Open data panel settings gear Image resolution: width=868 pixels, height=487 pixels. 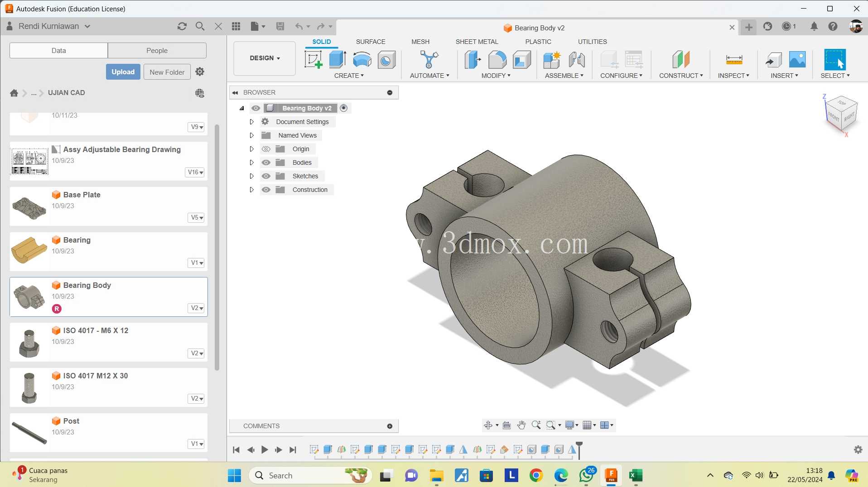tap(200, 72)
